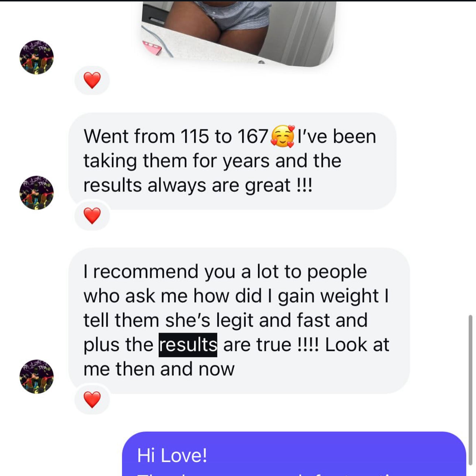
Task: Click the heart reaction under the photo
Action: click(92, 80)
